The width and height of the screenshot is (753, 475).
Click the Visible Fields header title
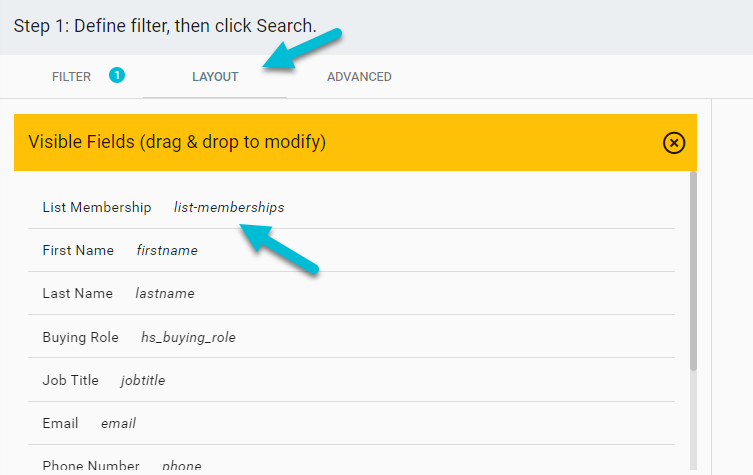177,142
